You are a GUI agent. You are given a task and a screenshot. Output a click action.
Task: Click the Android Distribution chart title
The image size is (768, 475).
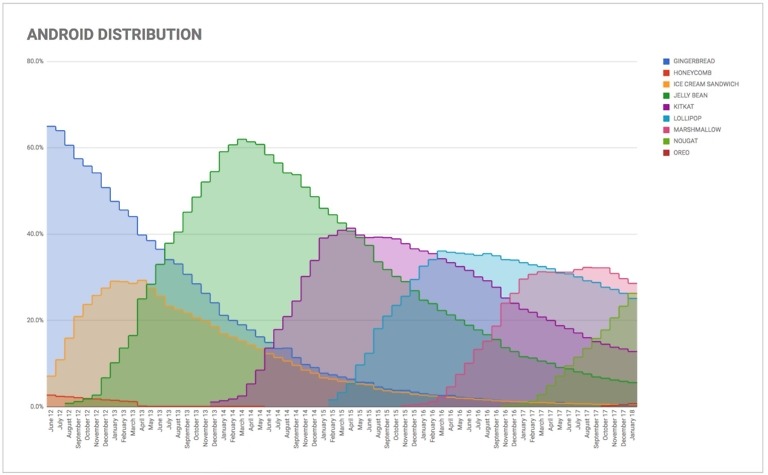click(x=114, y=34)
